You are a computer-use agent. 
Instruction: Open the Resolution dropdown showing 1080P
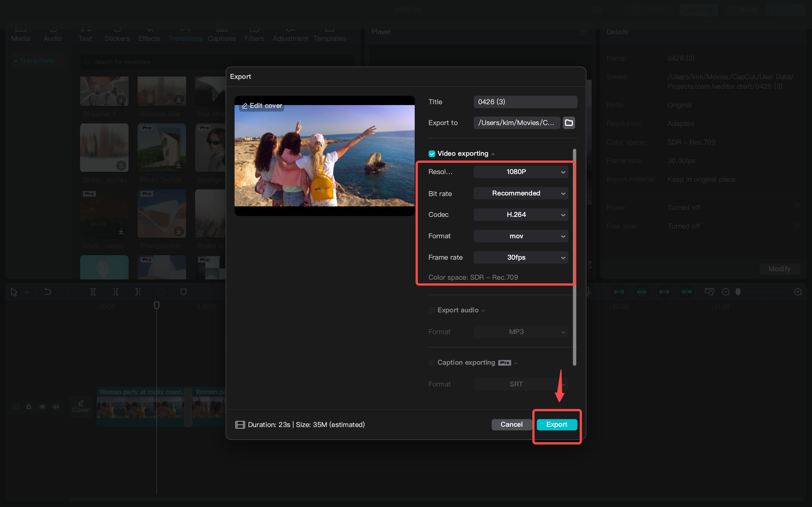[x=520, y=172]
